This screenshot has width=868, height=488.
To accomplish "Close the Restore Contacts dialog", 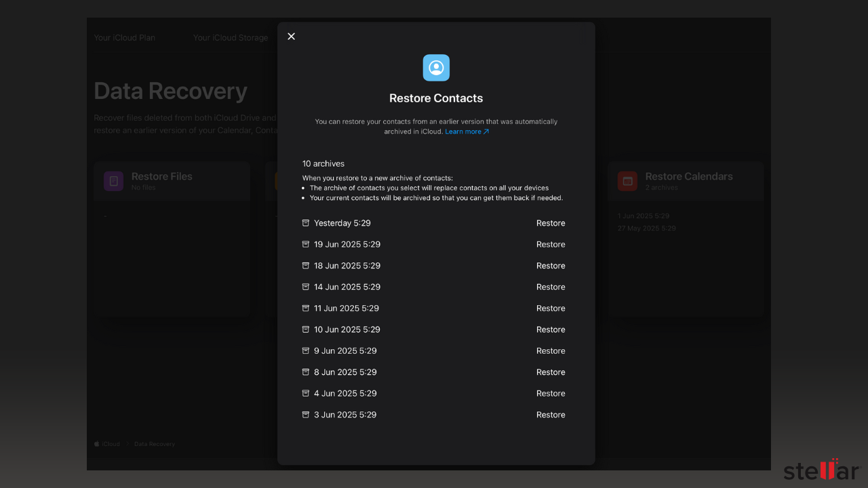I will click(291, 36).
